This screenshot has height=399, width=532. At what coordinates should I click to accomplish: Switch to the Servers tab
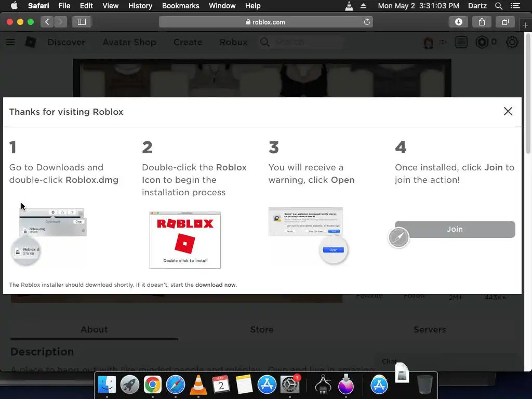click(x=430, y=329)
